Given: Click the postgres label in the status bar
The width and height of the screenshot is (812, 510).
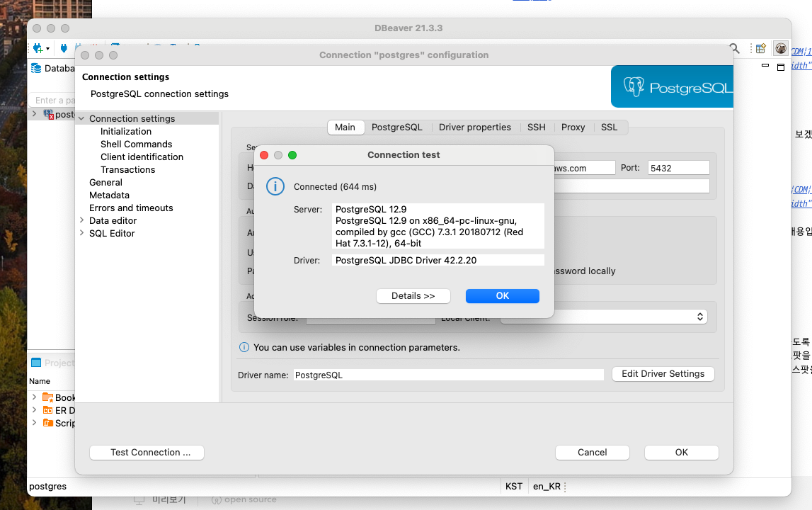Looking at the screenshot, I should click(x=47, y=487).
